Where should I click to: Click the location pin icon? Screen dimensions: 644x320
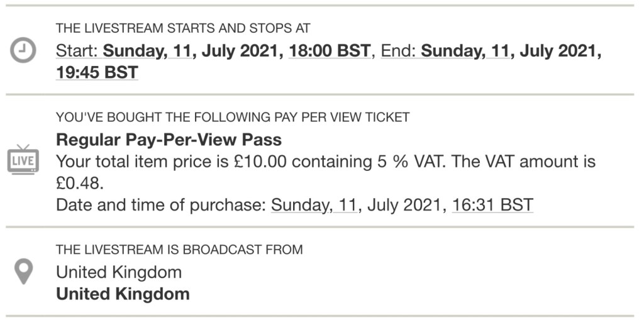click(23, 271)
